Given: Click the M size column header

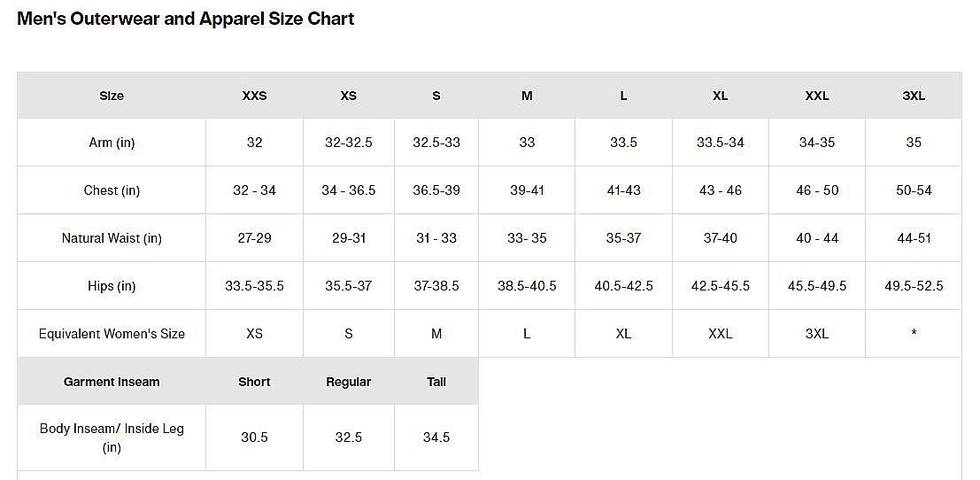Looking at the screenshot, I should coord(527,96).
